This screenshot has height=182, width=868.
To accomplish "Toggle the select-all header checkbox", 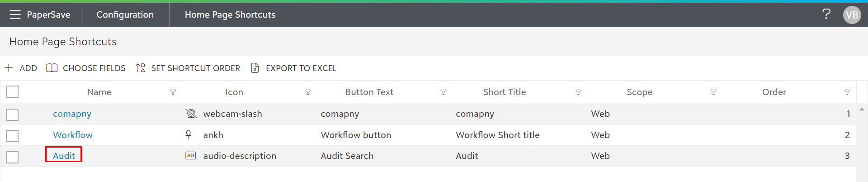I will pyautogui.click(x=13, y=92).
